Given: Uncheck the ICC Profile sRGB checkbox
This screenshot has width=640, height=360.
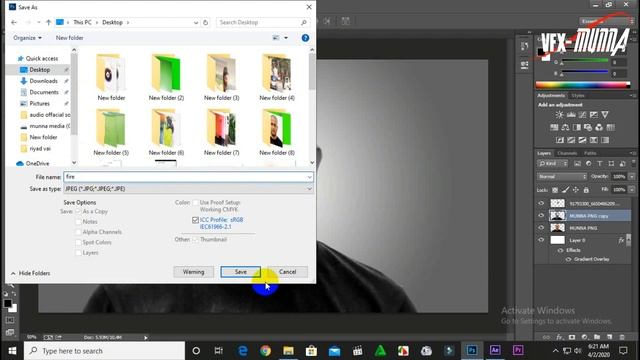Looking at the screenshot, I should point(195,220).
